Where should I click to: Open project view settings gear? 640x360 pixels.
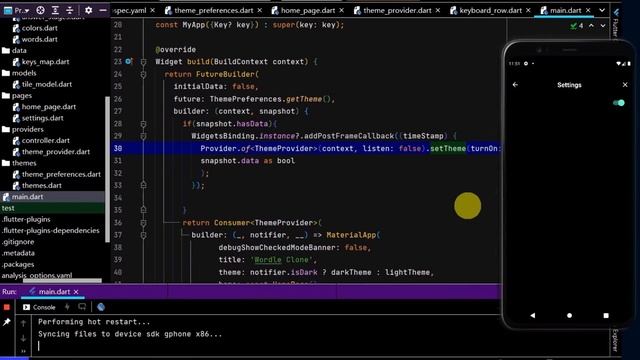88,10
